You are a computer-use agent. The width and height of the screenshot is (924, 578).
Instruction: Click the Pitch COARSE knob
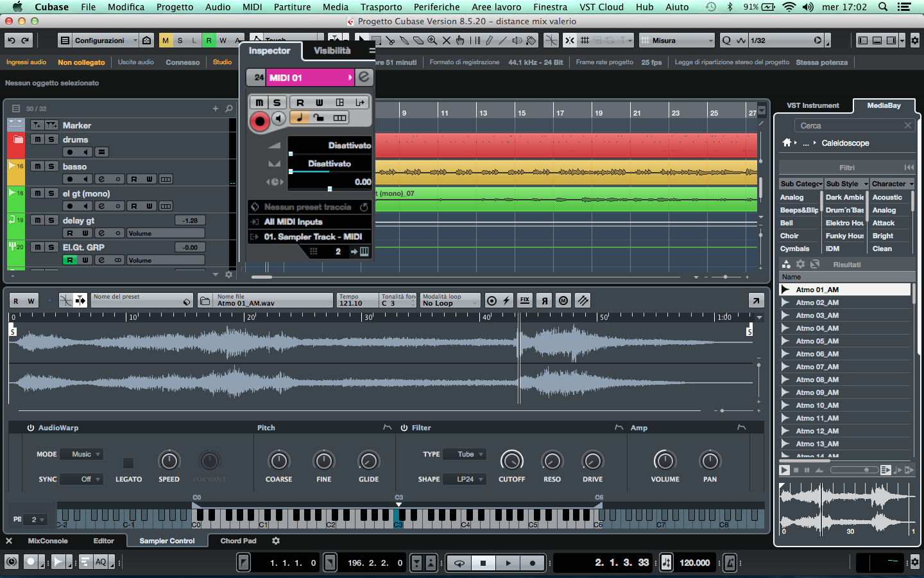tap(278, 461)
